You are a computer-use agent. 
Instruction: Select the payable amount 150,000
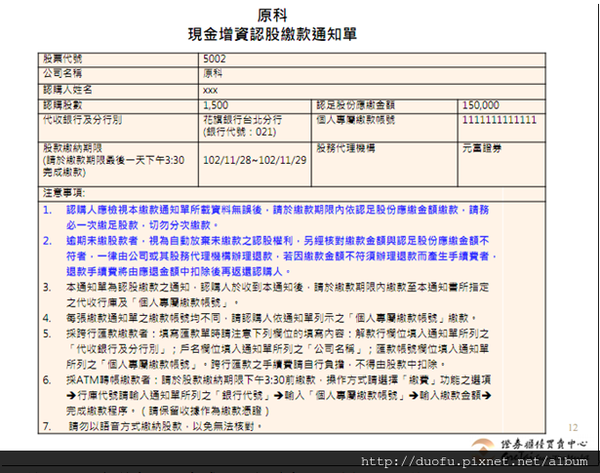pyautogui.click(x=481, y=105)
